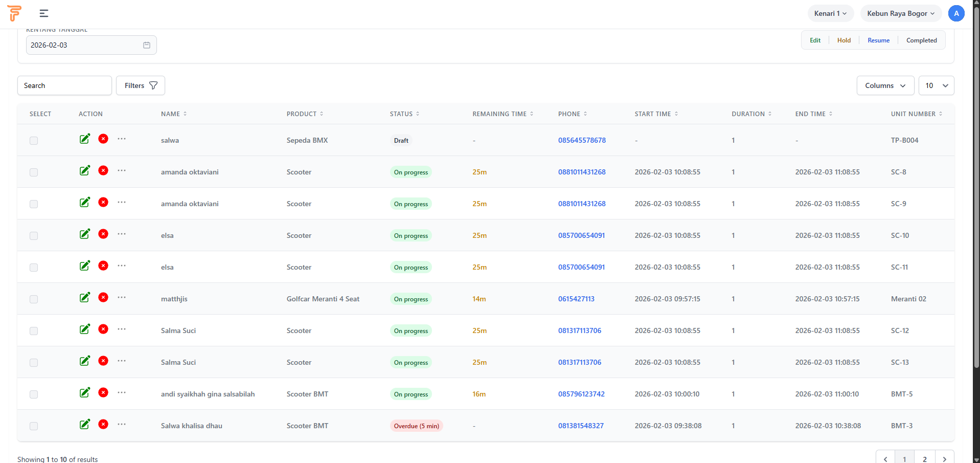Select the Completed action tab

[921, 40]
